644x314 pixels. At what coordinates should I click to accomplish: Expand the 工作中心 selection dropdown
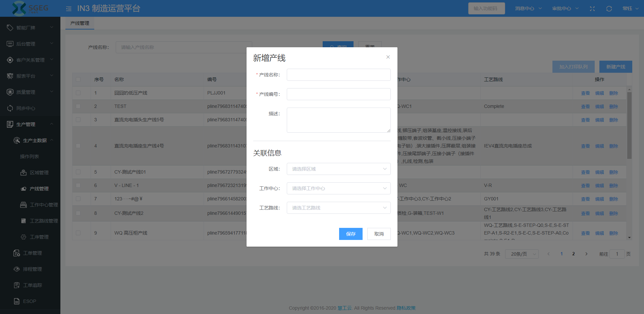click(338, 188)
